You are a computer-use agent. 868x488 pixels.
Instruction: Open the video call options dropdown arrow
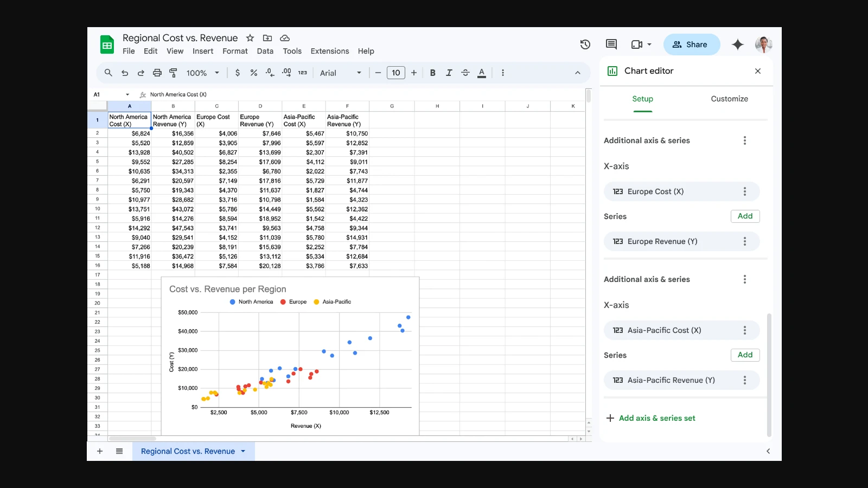coord(649,44)
